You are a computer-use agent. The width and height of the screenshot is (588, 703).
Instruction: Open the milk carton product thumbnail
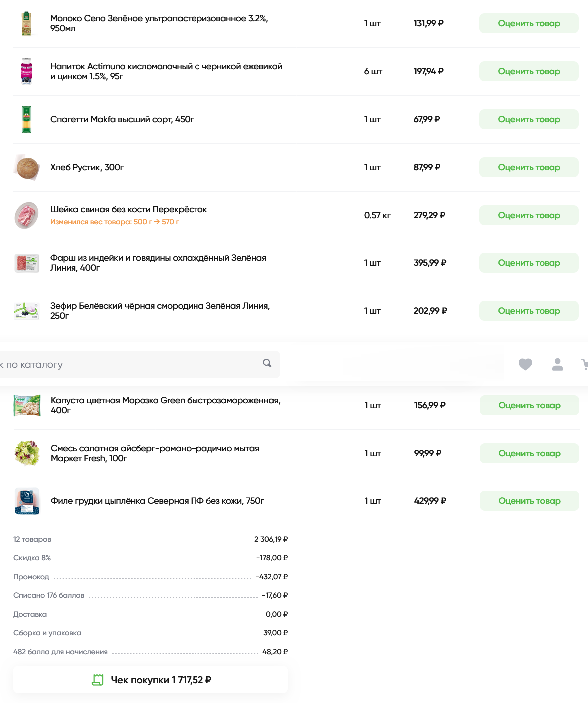click(x=27, y=23)
